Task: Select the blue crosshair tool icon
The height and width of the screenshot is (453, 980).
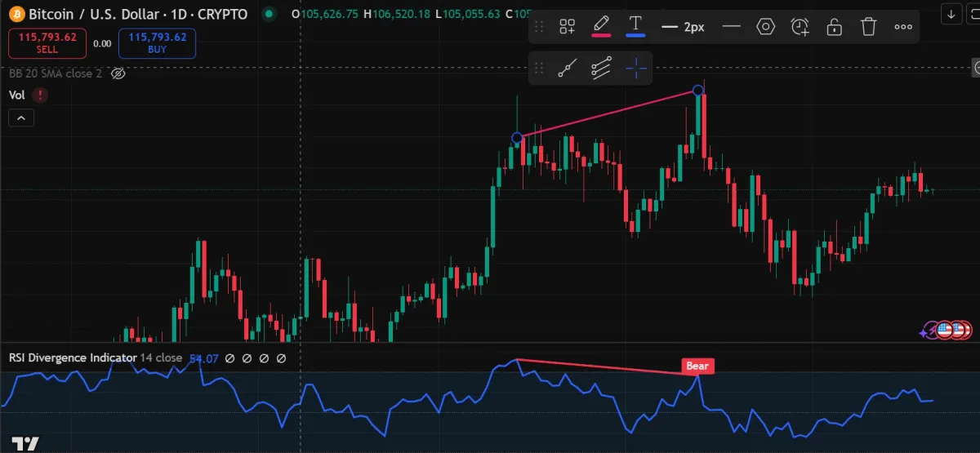Action: (x=636, y=69)
